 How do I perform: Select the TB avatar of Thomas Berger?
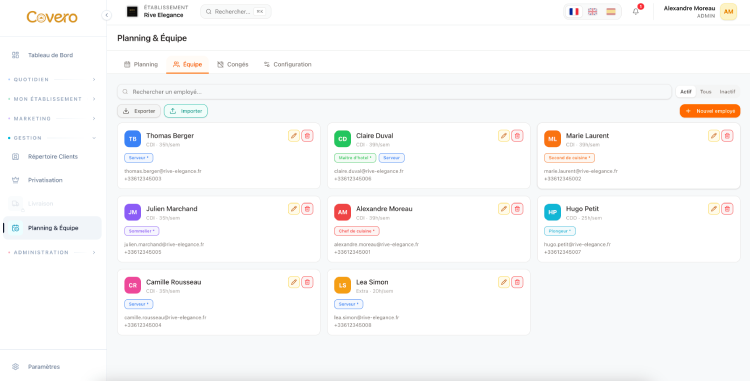click(132, 139)
